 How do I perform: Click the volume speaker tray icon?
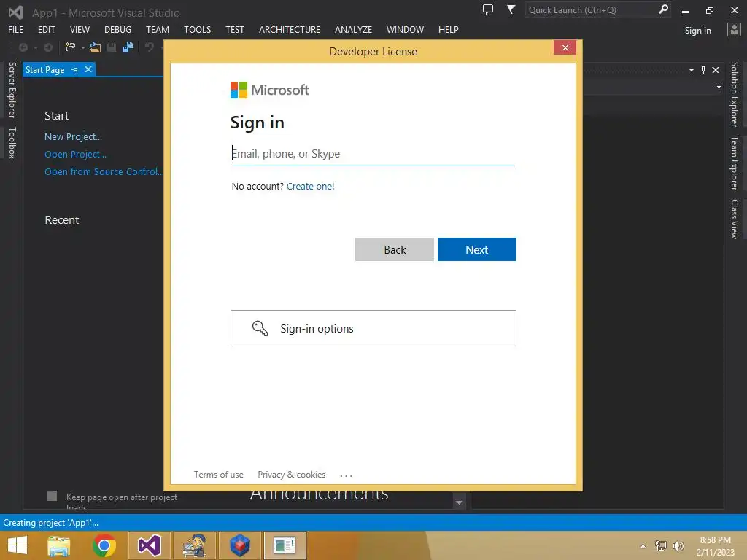pyautogui.click(x=678, y=545)
